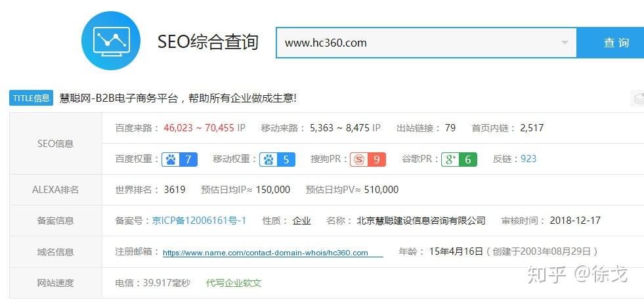
Task: Open the 京ICP备12006161号-1 record link
Action: 199,221
